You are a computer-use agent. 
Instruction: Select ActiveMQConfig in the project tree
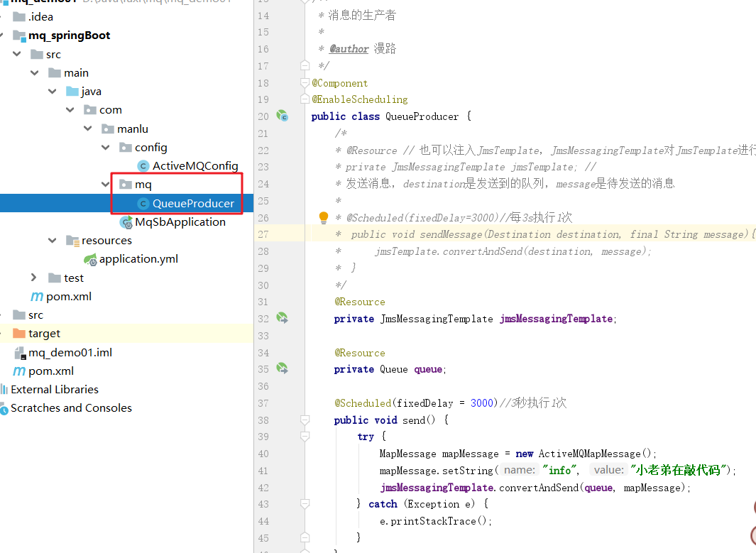coord(195,166)
